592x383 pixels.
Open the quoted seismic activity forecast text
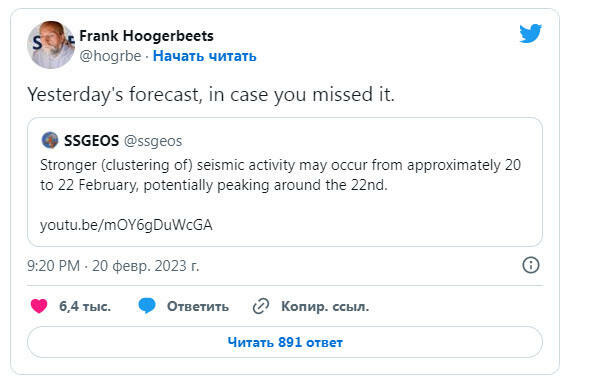click(281, 175)
